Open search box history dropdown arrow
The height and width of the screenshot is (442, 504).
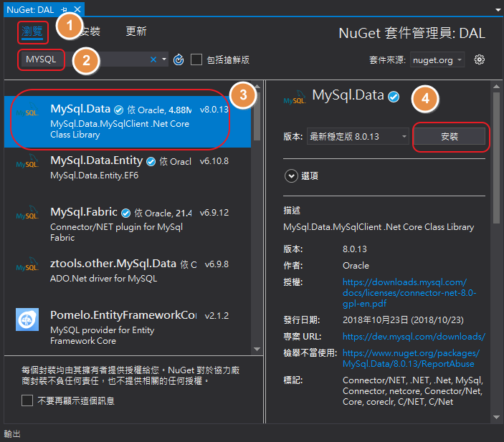coord(164,59)
